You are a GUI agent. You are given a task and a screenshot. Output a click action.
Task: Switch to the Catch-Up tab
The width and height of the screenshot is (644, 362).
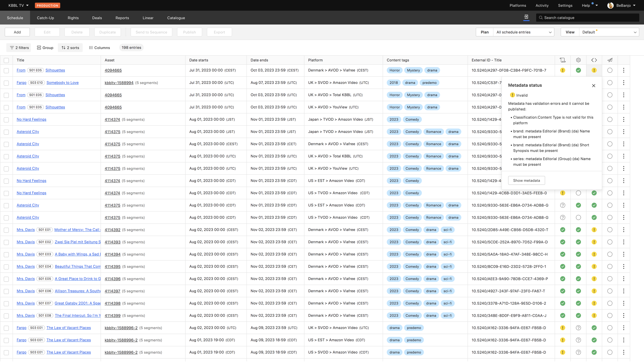[45, 18]
